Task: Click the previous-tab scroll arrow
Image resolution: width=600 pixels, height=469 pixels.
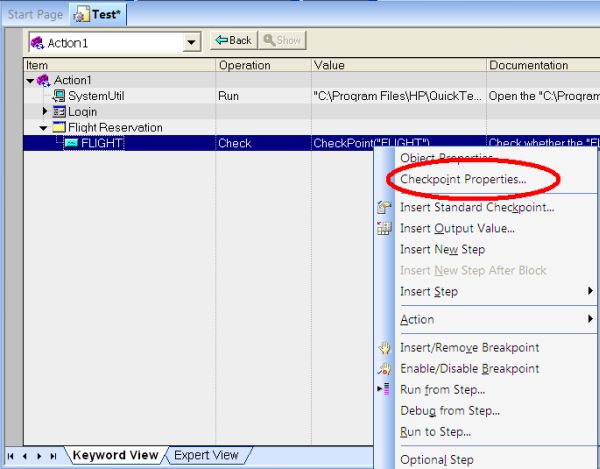Action: (x=25, y=456)
